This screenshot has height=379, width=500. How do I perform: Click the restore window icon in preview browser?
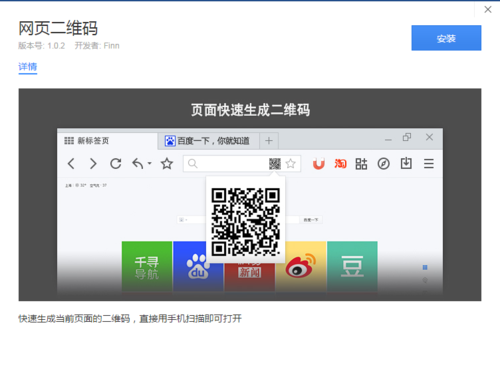coord(407,137)
